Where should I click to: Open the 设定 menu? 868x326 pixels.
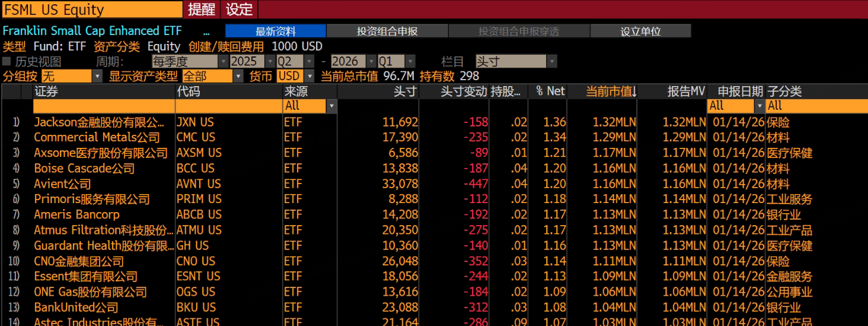pos(240,10)
